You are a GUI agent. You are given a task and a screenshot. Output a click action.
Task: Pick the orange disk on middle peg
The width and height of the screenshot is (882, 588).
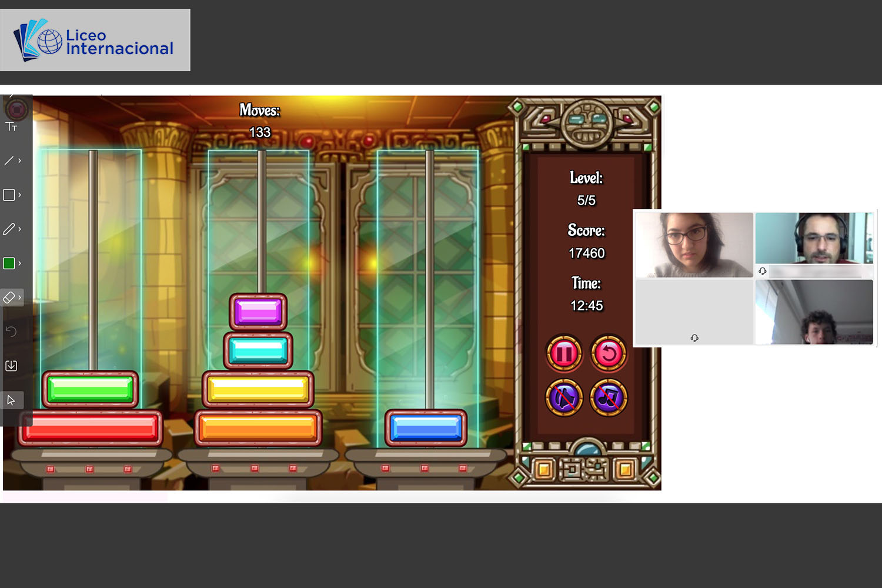[258, 427]
